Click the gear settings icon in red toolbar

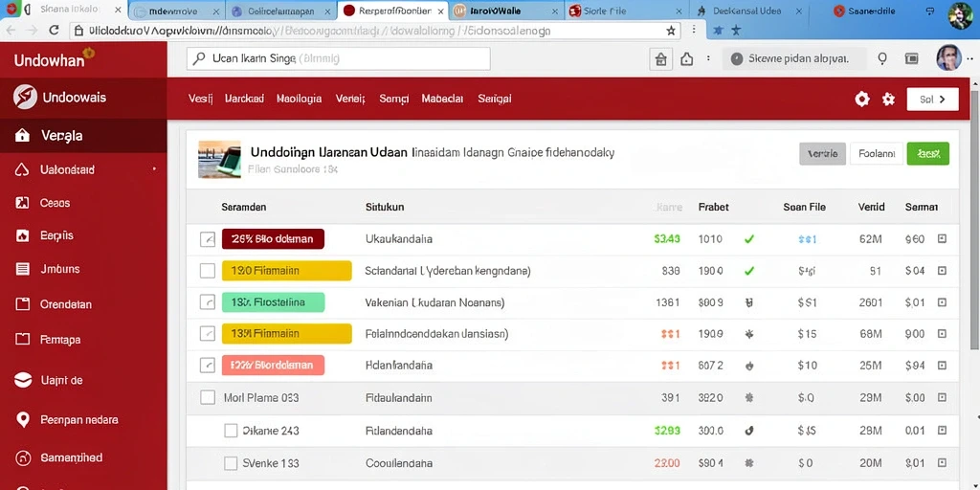click(x=862, y=99)
